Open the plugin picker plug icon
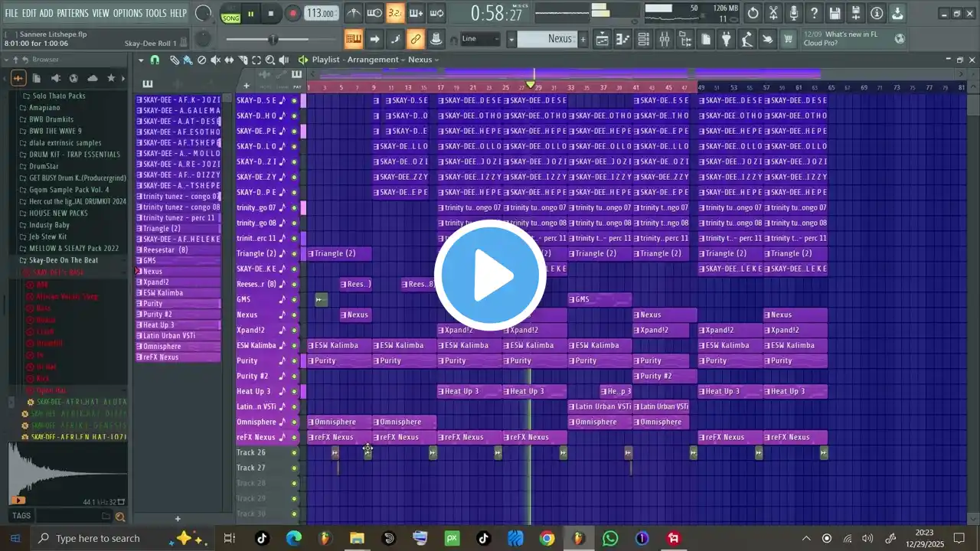The height and width of the screenshot is (551, 980). coord(726,39)
